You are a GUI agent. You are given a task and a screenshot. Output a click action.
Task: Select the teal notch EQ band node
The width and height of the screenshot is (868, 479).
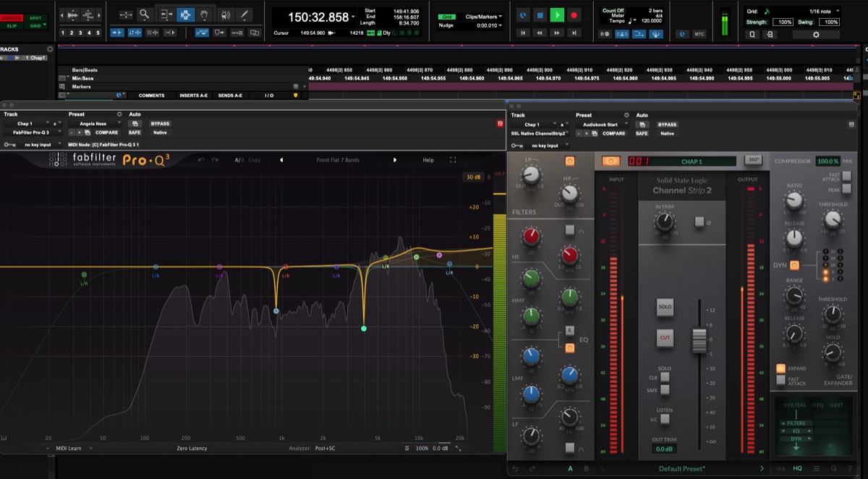click(x=364, y=328)
